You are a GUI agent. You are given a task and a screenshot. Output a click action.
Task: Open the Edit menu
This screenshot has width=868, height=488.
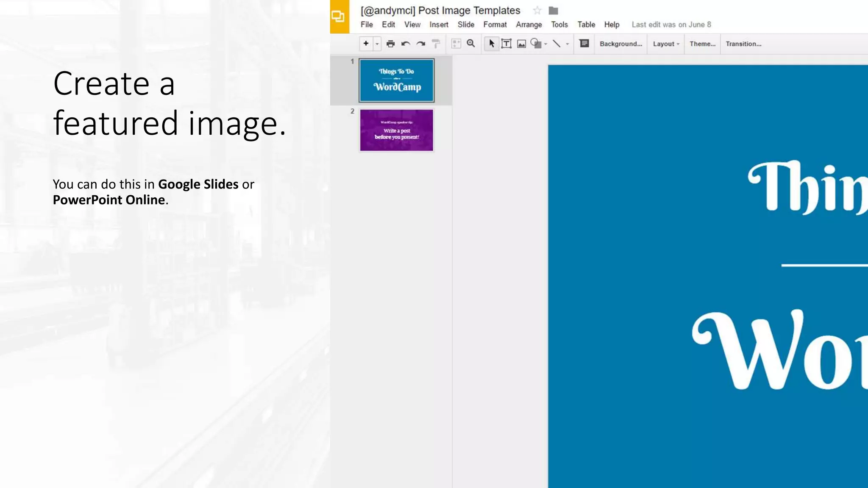[x=388, y=25]
